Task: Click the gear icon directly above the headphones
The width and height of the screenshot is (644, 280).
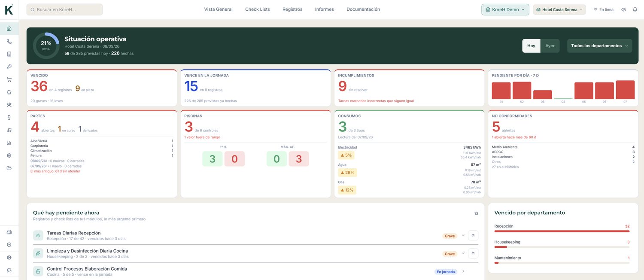Action: click(9, 258)
